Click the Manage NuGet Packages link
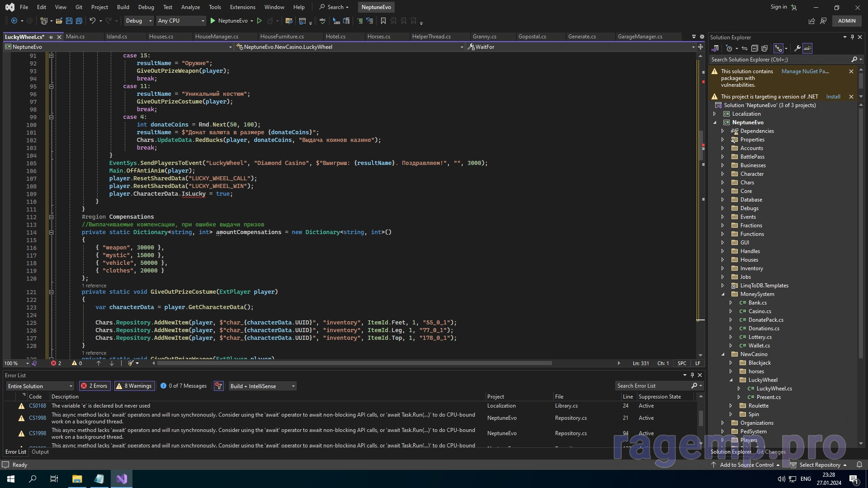Screen dimensions: 868x488 coord(805,71)
